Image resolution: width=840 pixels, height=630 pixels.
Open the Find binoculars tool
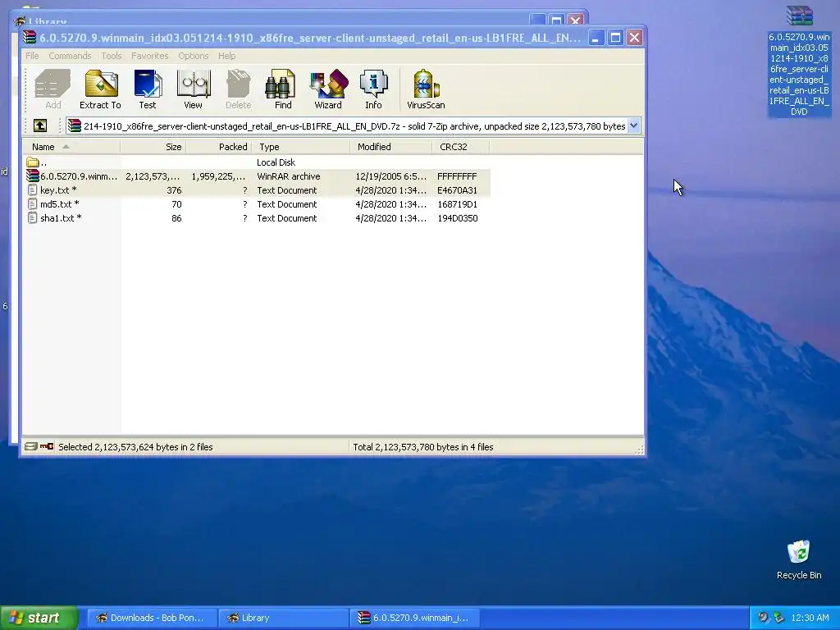pyautogui.click(x=283, y=89)
